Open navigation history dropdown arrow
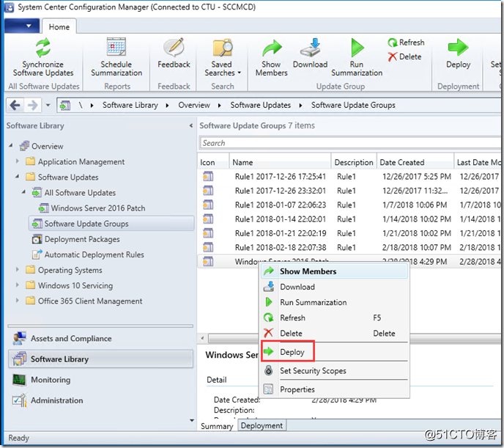The width and height of the screenshot is (504, 448). tap(48, 105)
